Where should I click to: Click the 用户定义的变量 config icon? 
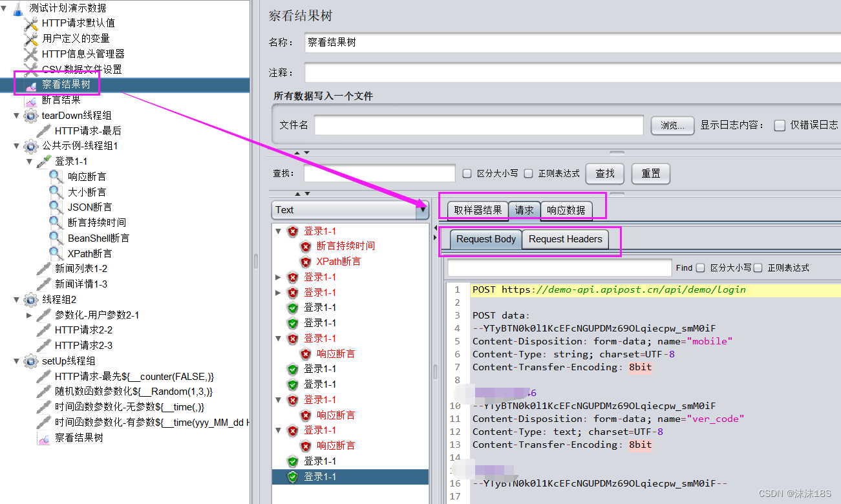31,39
